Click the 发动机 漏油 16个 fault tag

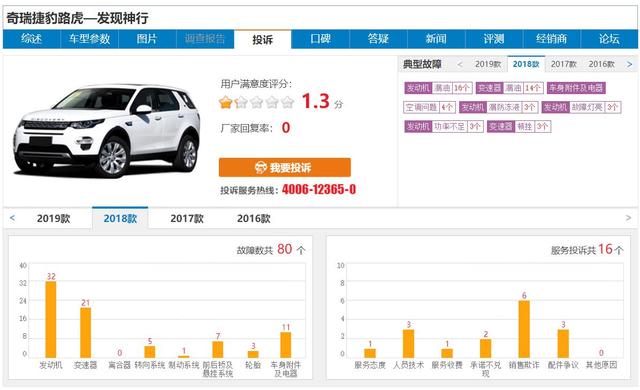[x=438, y=88]
